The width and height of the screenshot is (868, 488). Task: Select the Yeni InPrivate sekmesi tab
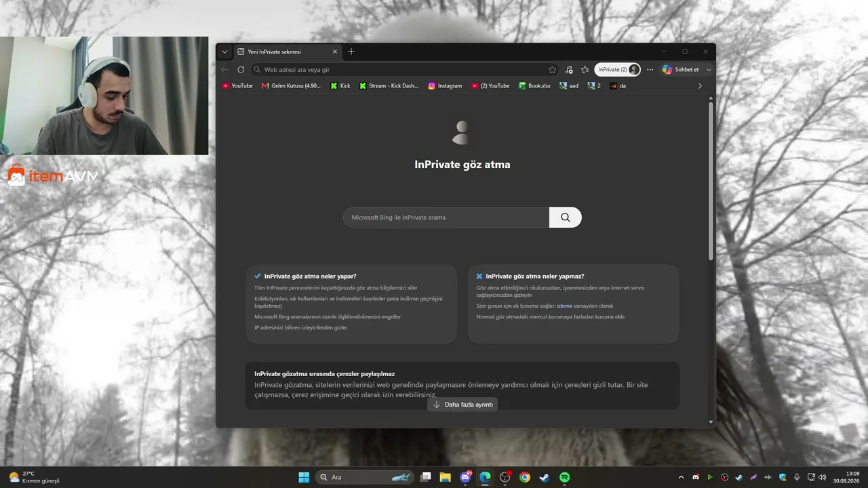point(288,52)
